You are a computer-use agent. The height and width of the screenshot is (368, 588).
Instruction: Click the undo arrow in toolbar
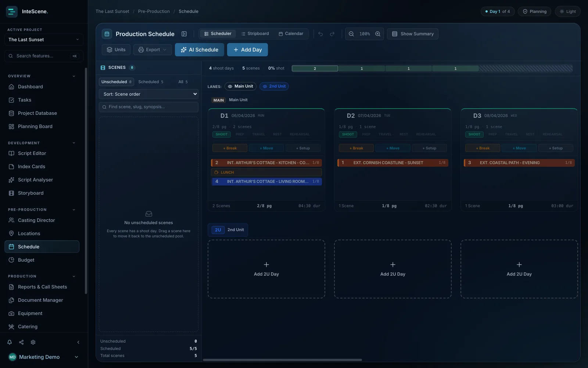point(320,34)
